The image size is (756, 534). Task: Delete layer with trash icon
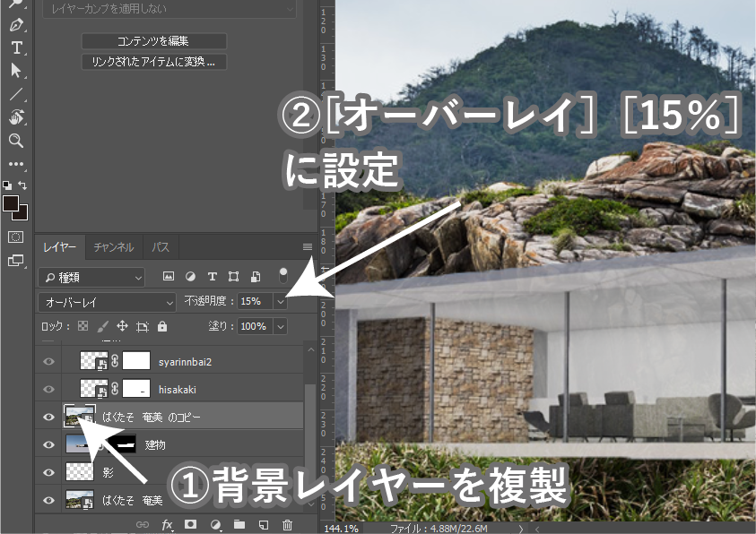pyautogui.click(x=287, y=524)
